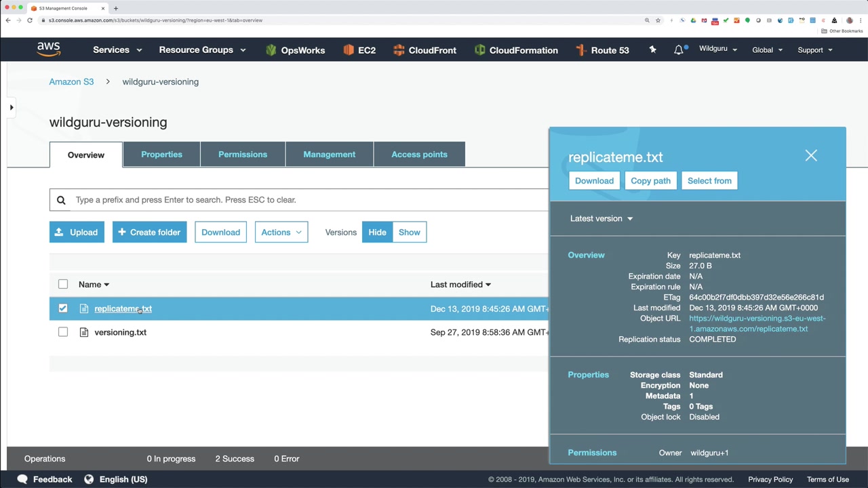
Task: Open the CloudFront service shortcut icon
Action: point(399,50)
